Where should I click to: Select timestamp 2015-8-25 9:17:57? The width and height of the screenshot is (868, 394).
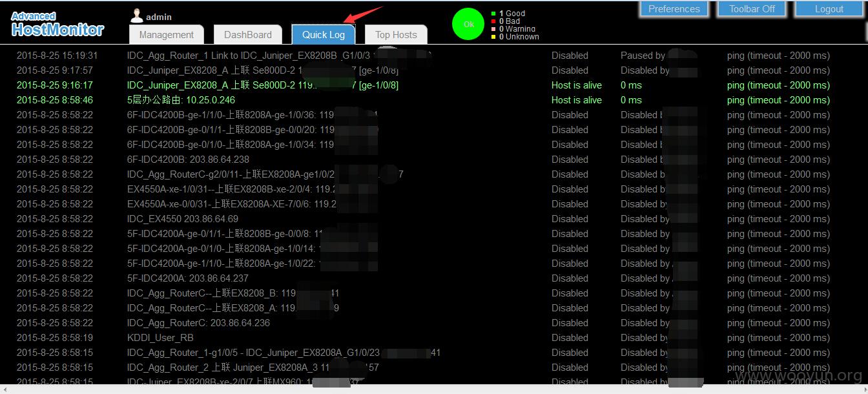pos(54,70)
